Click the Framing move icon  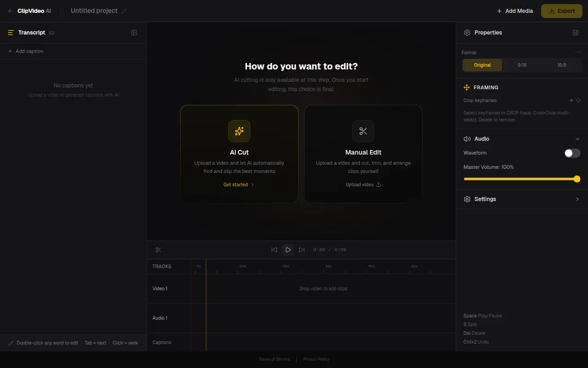[467, 87]
